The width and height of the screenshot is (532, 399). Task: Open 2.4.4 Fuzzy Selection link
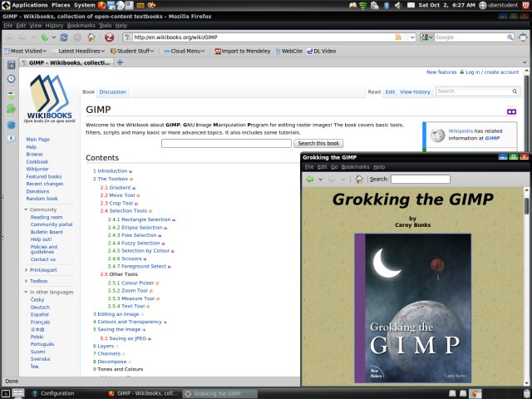[140, 243]
